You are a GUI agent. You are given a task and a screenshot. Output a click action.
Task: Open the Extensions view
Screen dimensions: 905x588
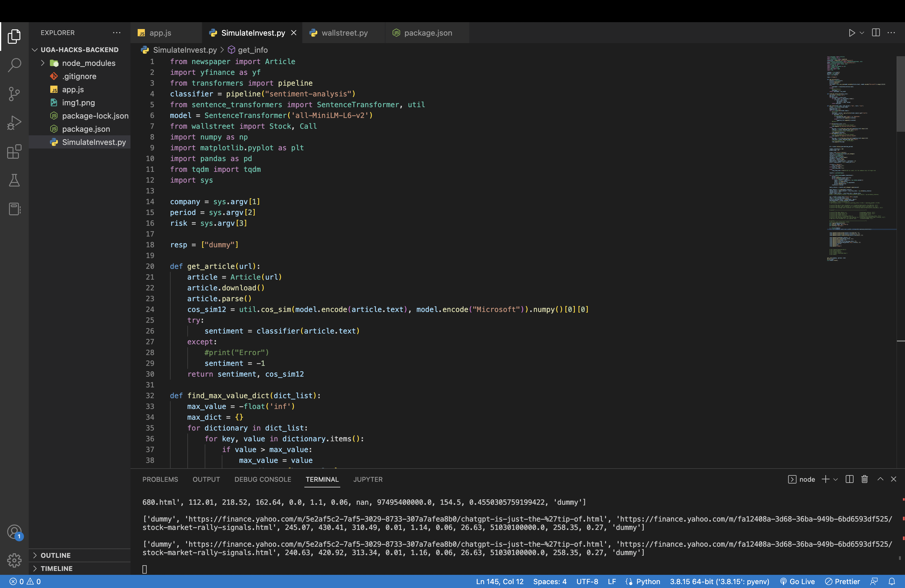(x=14, y=152)
